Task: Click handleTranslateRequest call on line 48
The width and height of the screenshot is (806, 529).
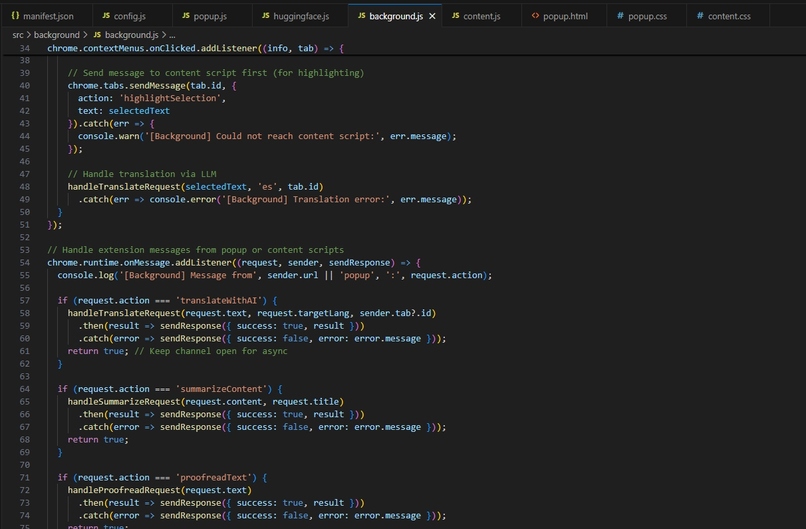Action: pyautogui.click(x=124, y=187)
